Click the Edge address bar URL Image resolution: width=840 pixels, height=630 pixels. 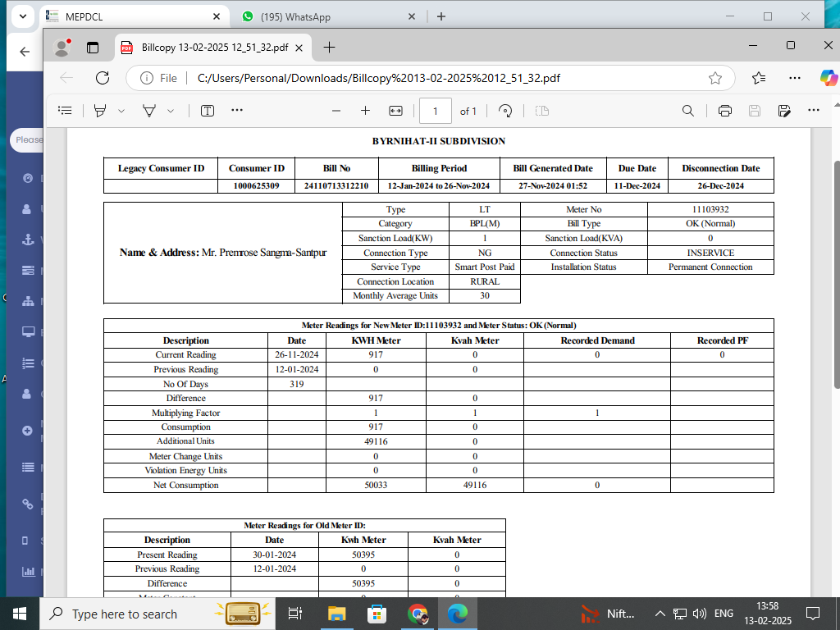(379, 78)
